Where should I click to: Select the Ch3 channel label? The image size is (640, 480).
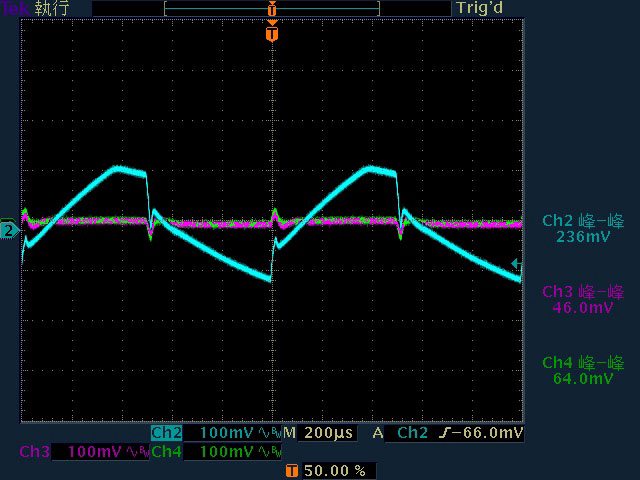coord(34,452)
